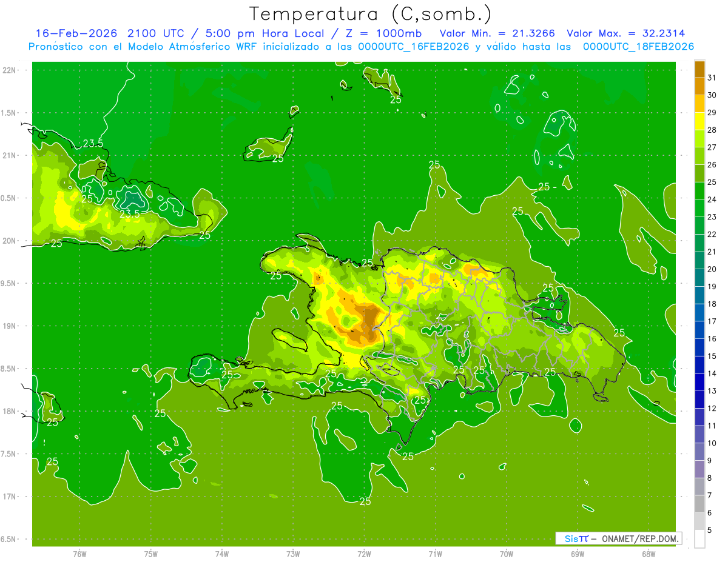The width and height of the screenshot is (728, 562).
Task: Click the legend value "28"
Action: [712, 130]
